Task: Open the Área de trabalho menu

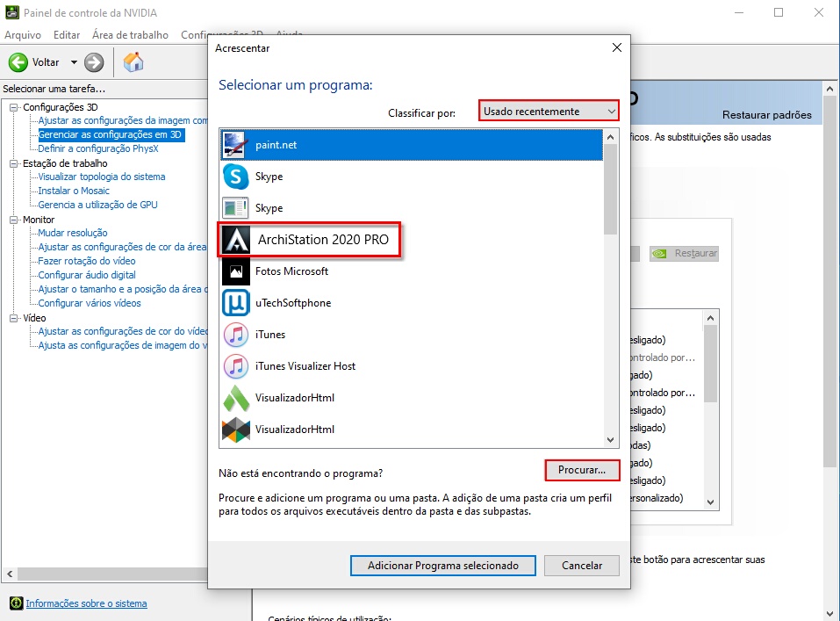Action: [130, 35]
